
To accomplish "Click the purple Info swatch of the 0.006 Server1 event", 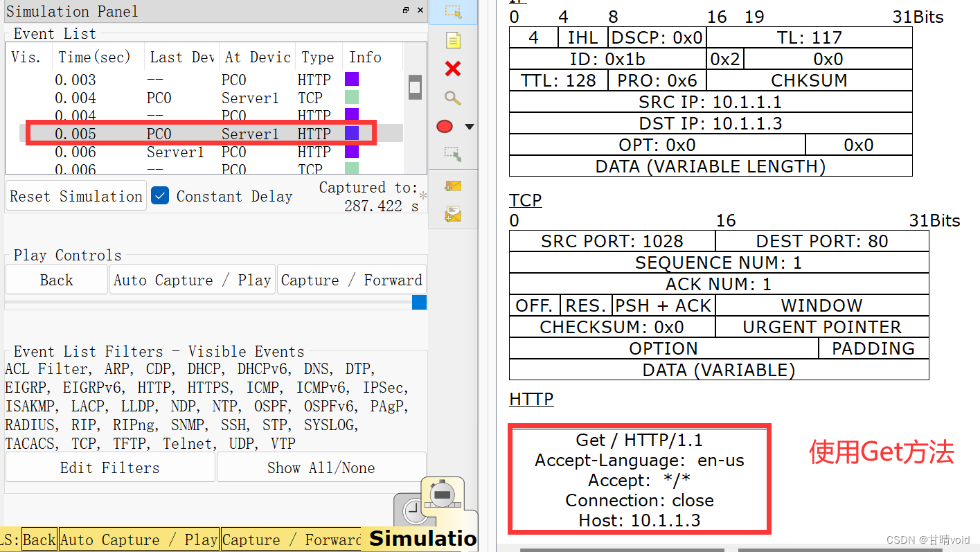I will coord(352,152).
